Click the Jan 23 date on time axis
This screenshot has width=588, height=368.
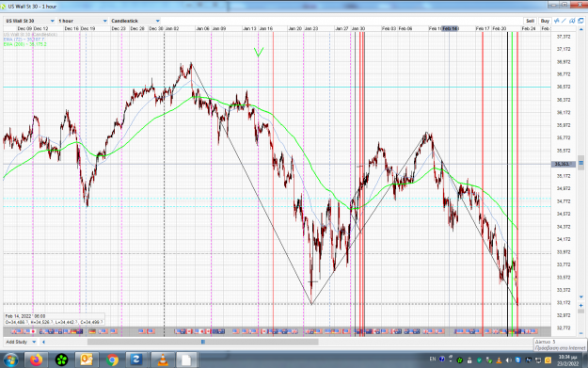coord(311,28)
